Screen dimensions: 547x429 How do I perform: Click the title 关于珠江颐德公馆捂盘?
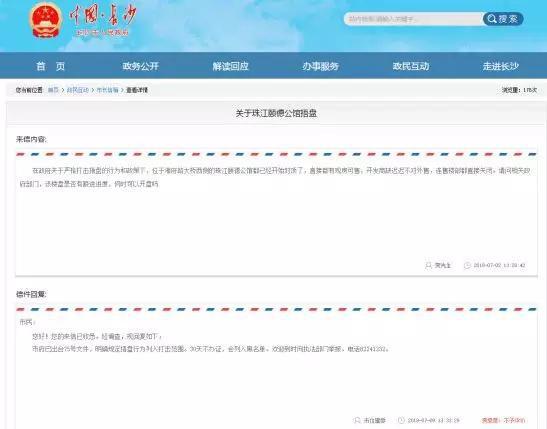(276, 113)
